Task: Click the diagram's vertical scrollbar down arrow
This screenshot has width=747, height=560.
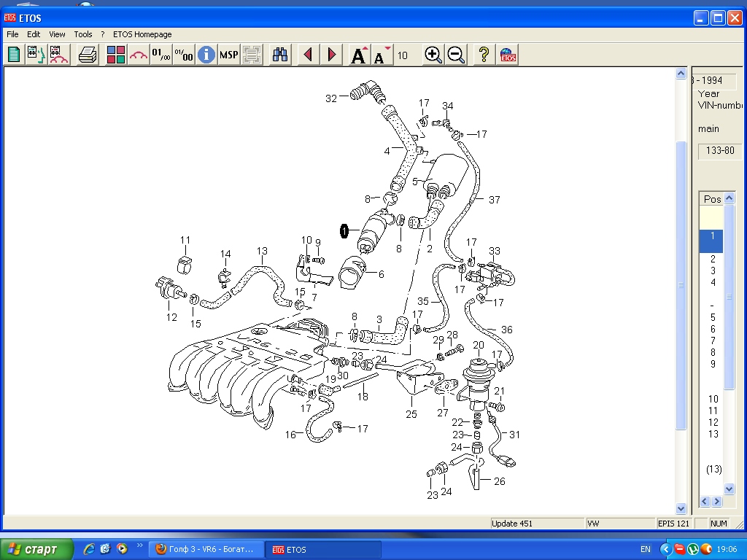Action: [681, 508]
